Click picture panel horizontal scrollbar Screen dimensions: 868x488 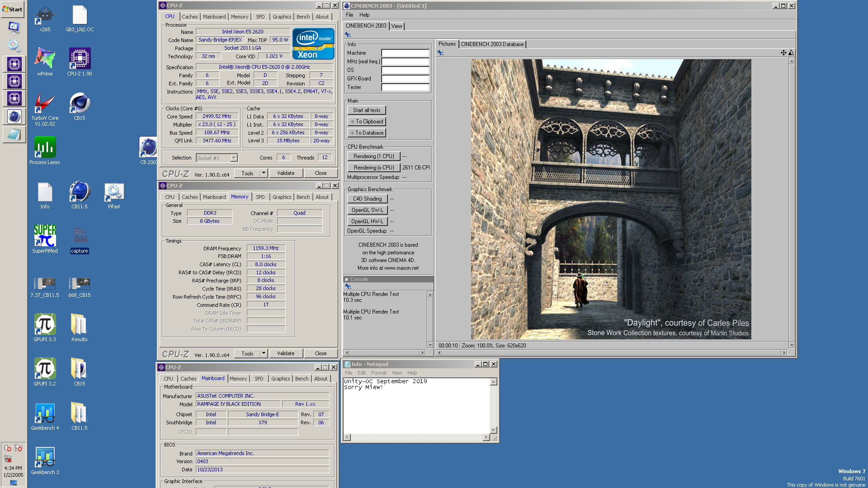tap(611, 352)
